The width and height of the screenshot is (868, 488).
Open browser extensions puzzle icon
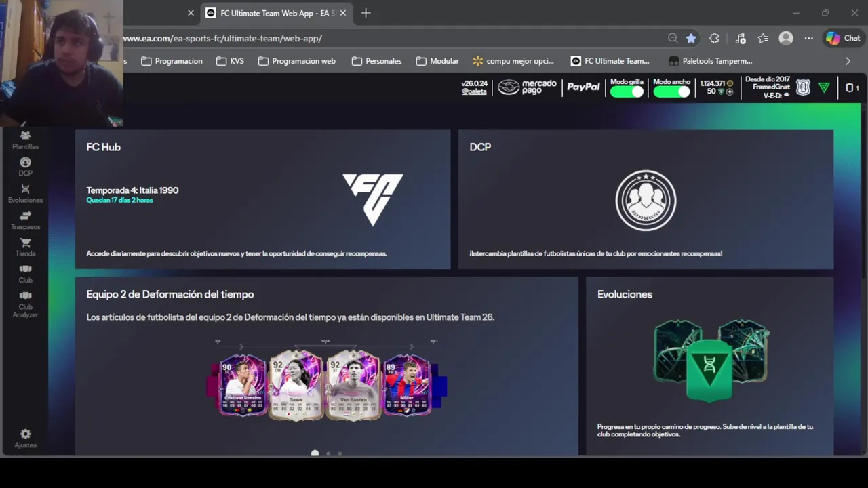click(x=714, y=39)
